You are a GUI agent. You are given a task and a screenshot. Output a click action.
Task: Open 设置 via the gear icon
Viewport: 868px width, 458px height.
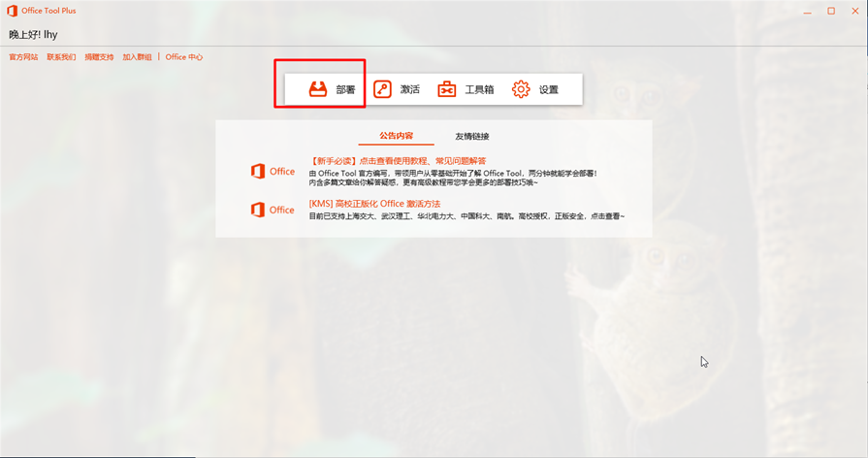tap(521, 89)
